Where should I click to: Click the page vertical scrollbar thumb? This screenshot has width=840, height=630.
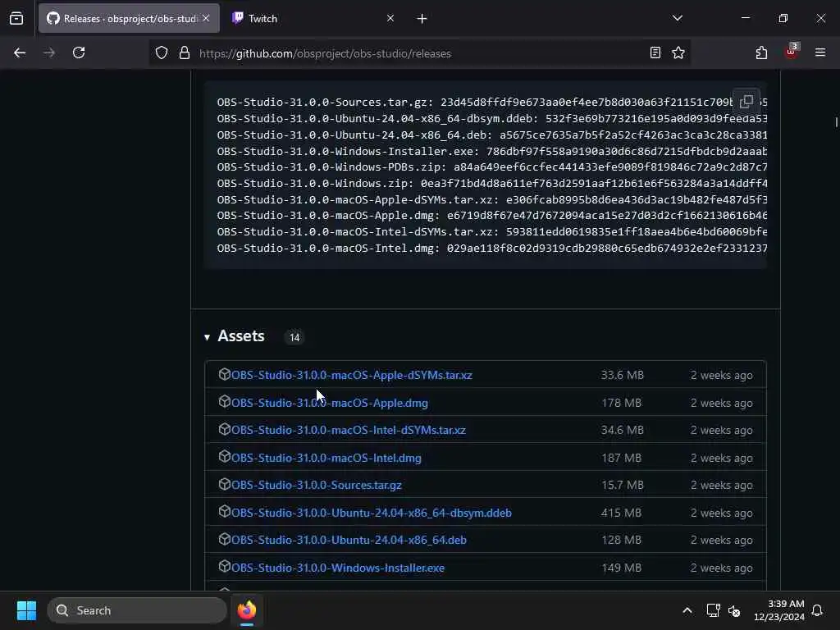pos(836,122)
